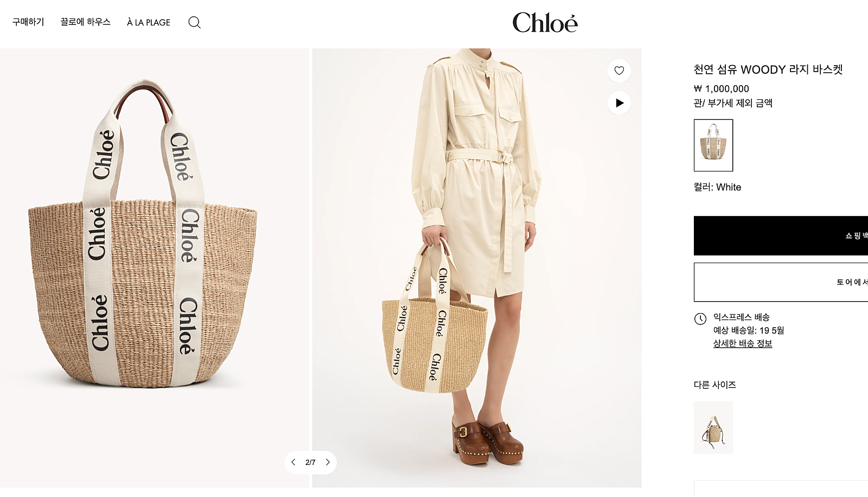This screenshot has height=497, width=868.
Task: Go to previous product image arrow
Action: pos(293,462)
